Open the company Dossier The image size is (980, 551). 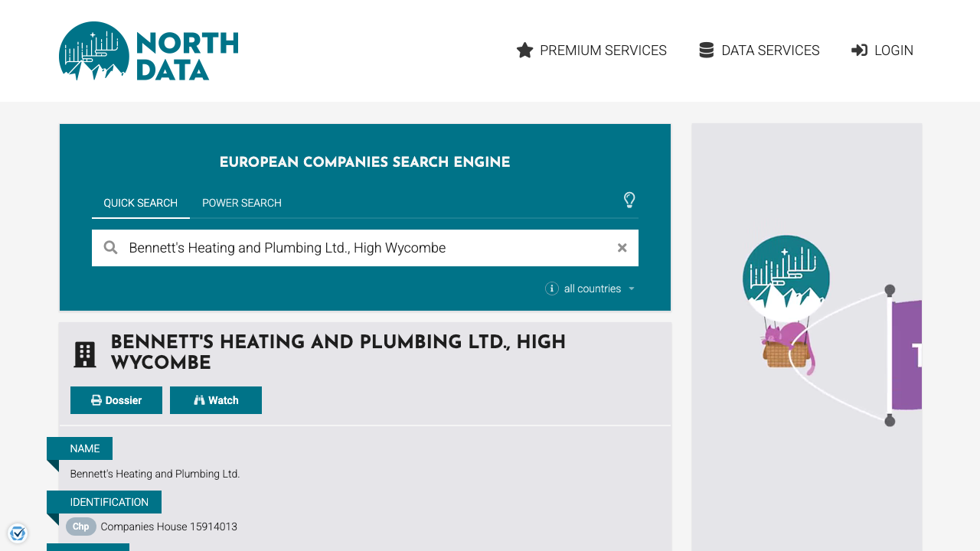pyautogui.click(x=116, y=399)
